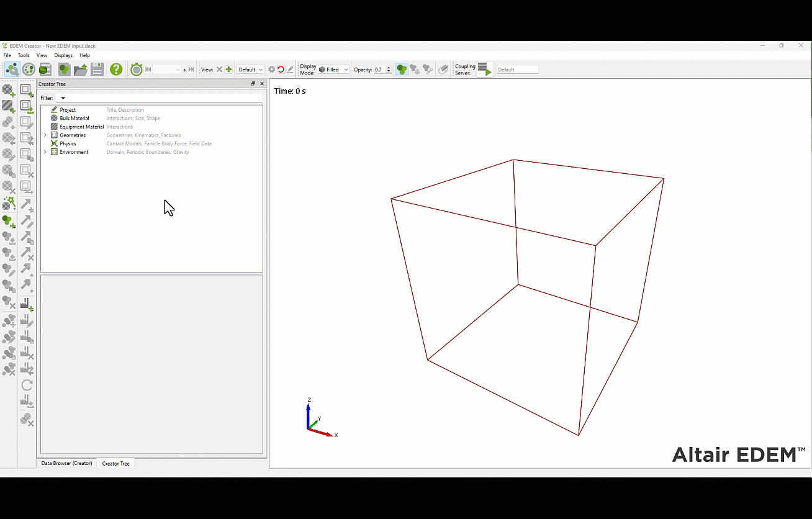Click the 'Time: 0 s' label in viewport

click(290, 91)
